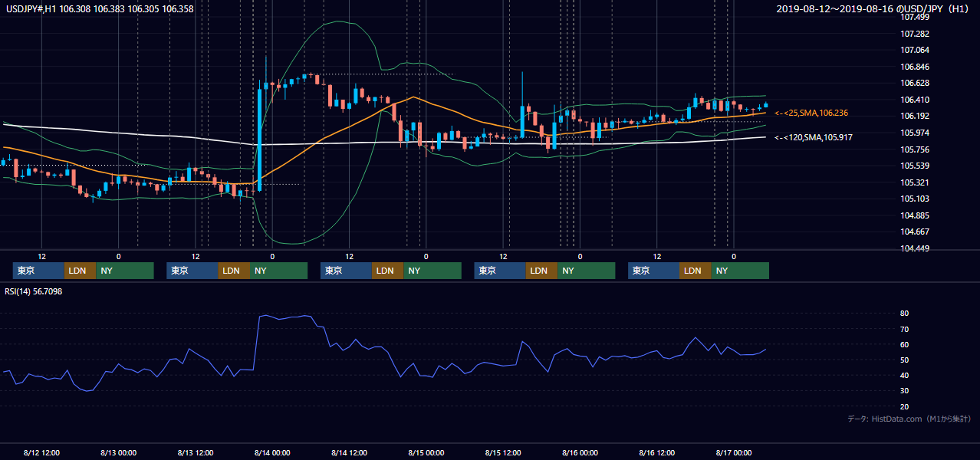Click the 8/15 12:00 date label

pyautogui.click(x=503, y=452)
